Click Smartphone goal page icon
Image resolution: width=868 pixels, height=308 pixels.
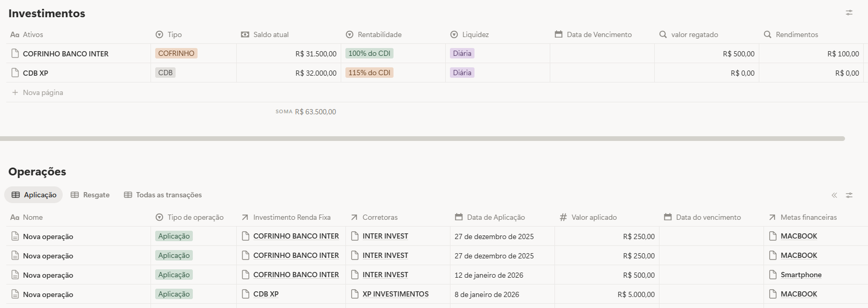pyautogui.click(x=773, y=275)
